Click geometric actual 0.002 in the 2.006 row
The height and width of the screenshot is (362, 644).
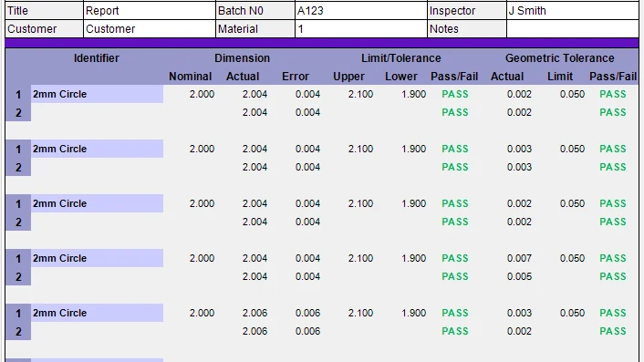(520, 331)
